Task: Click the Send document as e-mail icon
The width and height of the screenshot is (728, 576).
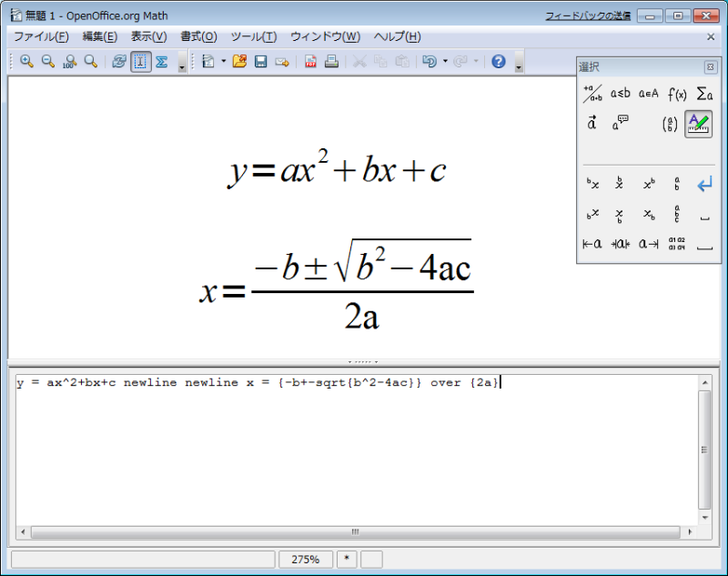Action: pos(282,61)
